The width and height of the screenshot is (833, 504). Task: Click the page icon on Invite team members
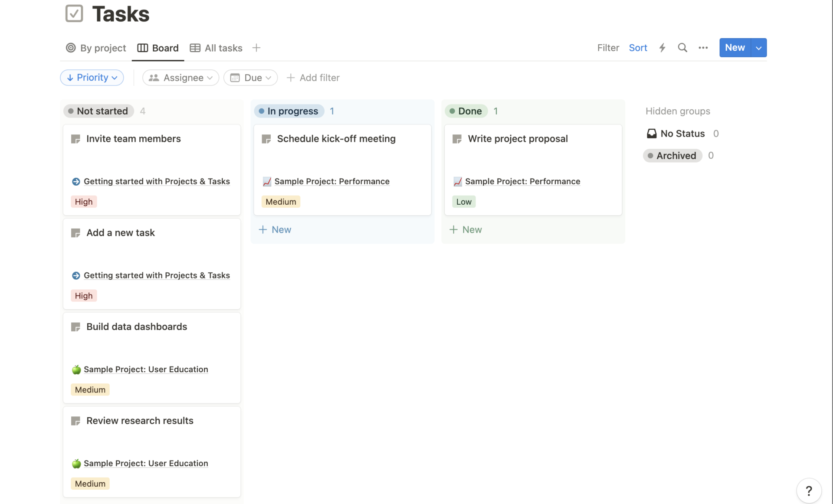pyautogui.click(x=75, y=139)
